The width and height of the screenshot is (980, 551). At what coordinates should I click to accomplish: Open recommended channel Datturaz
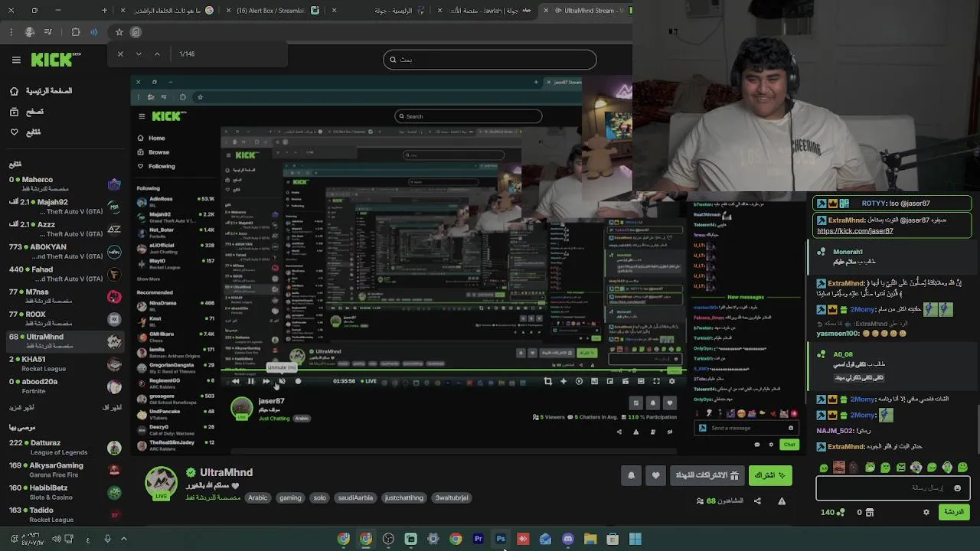(64, 447)
